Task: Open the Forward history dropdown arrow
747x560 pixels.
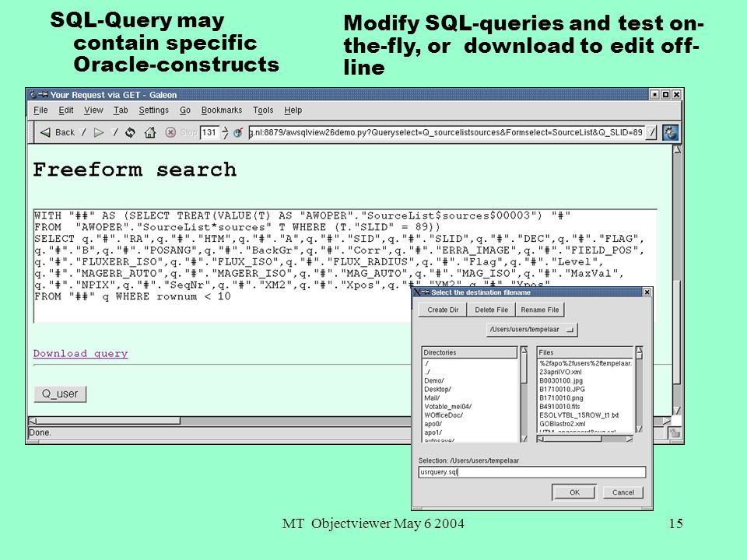Action: pos(115,132)
